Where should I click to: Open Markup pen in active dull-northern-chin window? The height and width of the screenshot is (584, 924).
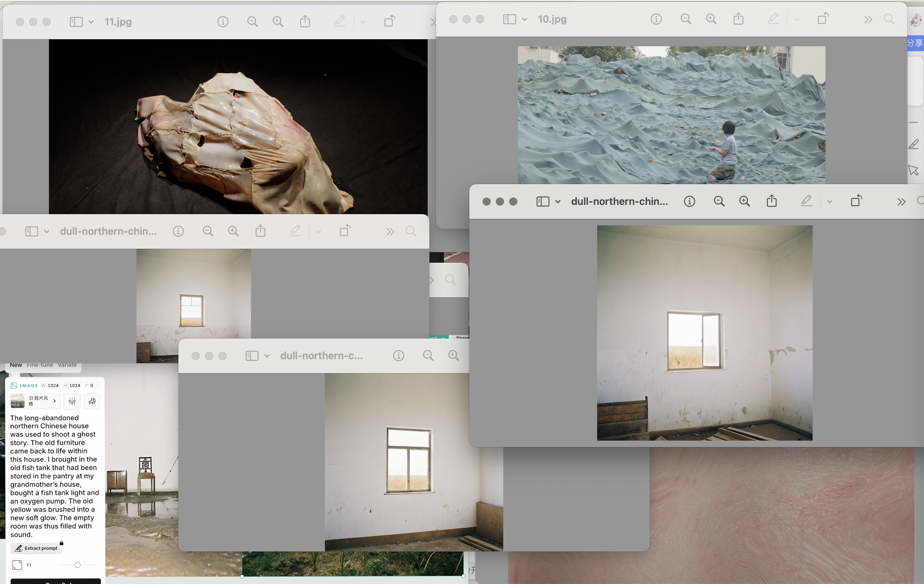[806, 201]
